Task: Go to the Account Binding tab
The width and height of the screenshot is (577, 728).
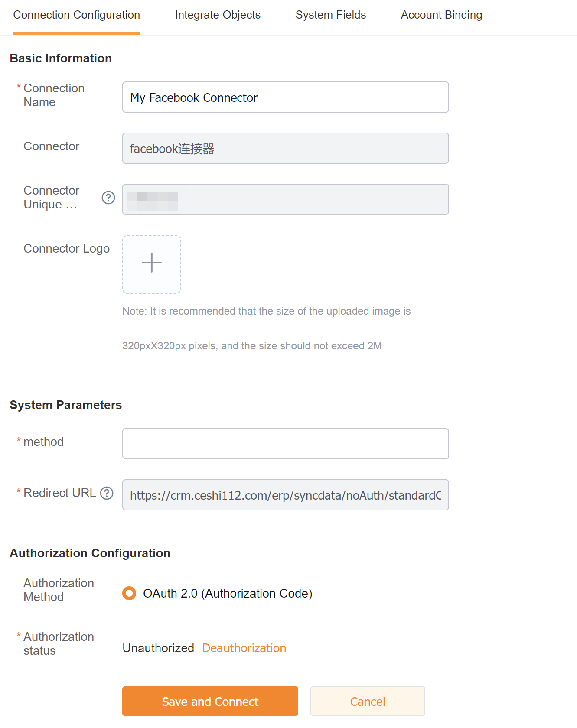Action: pos(441,15)
